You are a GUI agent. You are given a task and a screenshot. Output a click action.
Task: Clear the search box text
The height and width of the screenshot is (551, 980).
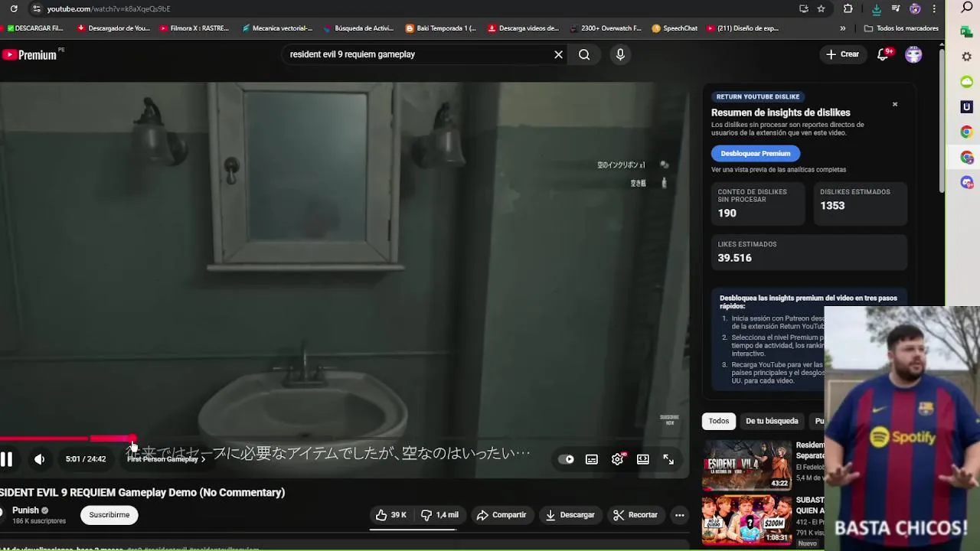tap(558, 54)
